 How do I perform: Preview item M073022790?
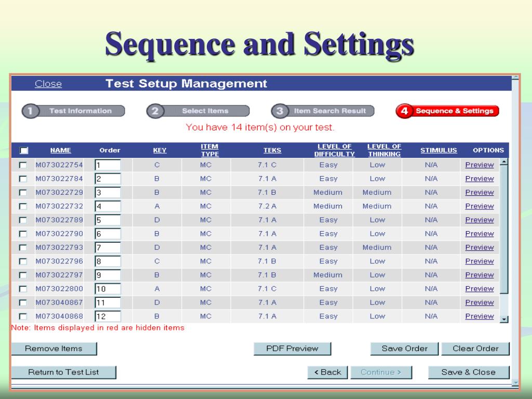coord(480,233)
